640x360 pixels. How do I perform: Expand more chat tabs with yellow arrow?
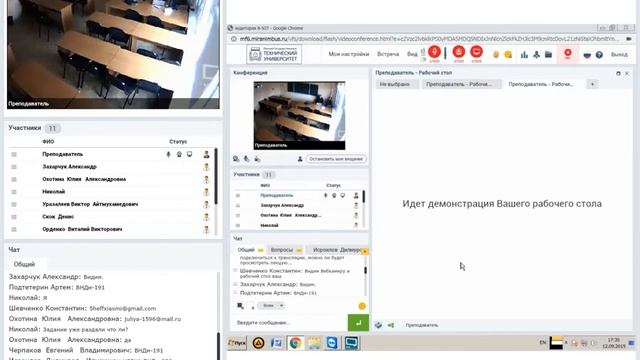point(365,251)
